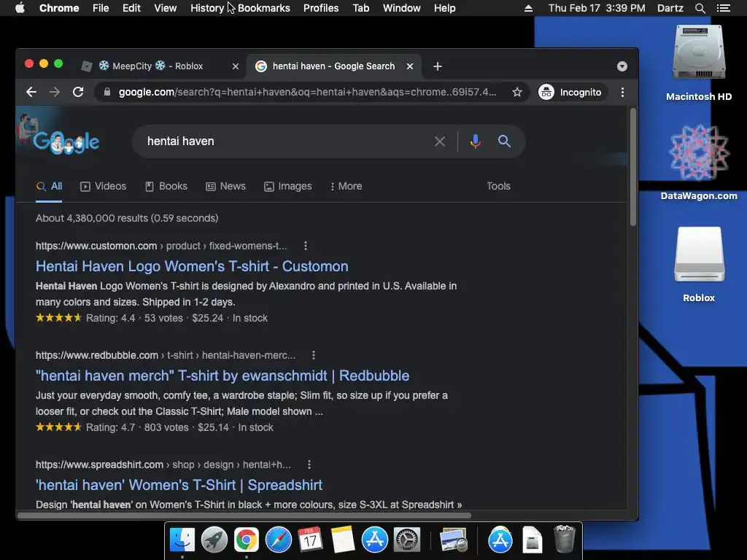Open Calendar from the Dock
Image resolution: width=747 pixels, height=560 pixels.
pos(310,540)
